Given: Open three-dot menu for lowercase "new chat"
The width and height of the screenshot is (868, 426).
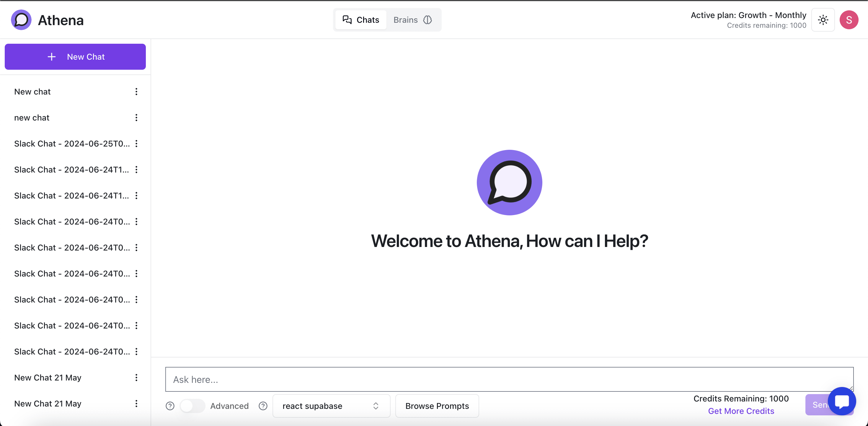Looking at the screenshot, I should click(136, 118).
